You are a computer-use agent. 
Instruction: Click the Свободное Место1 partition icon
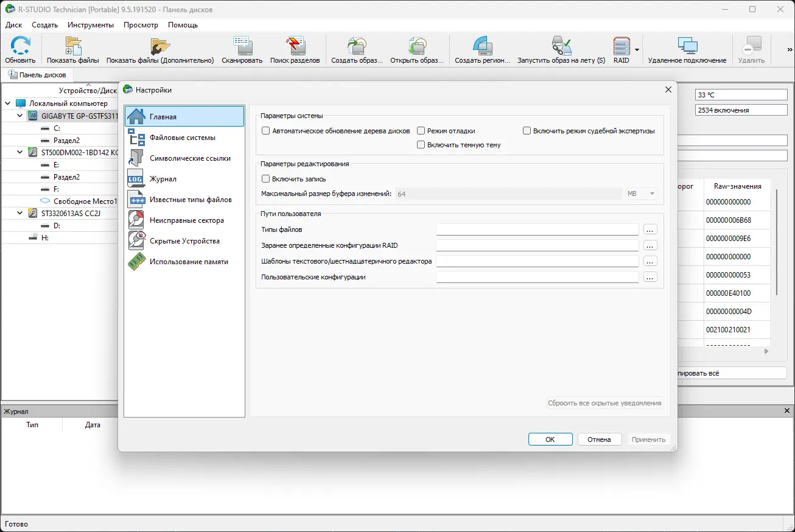45,201
